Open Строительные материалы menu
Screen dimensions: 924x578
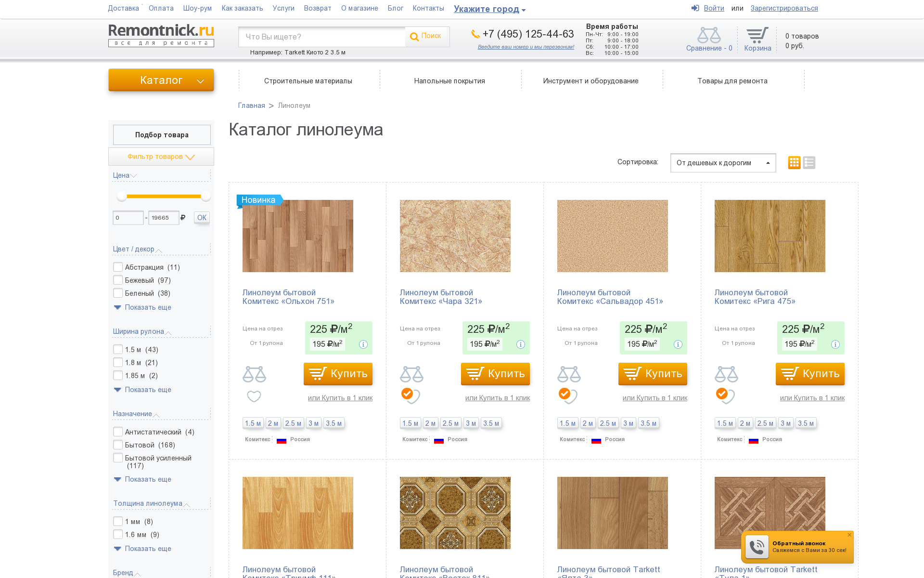(308, 81)
